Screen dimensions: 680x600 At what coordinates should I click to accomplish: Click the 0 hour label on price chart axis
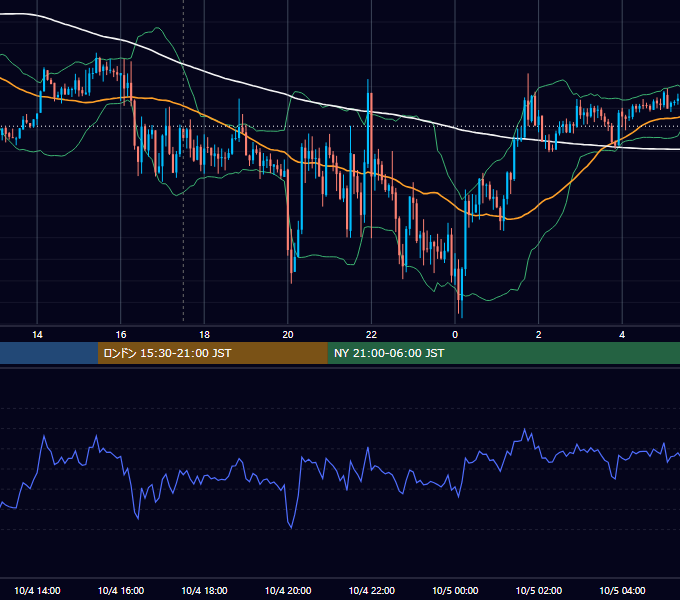tap(455, 335)
